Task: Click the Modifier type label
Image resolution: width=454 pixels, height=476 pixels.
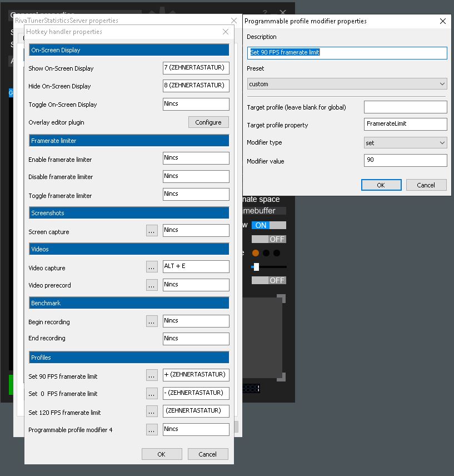Action: 265,142
